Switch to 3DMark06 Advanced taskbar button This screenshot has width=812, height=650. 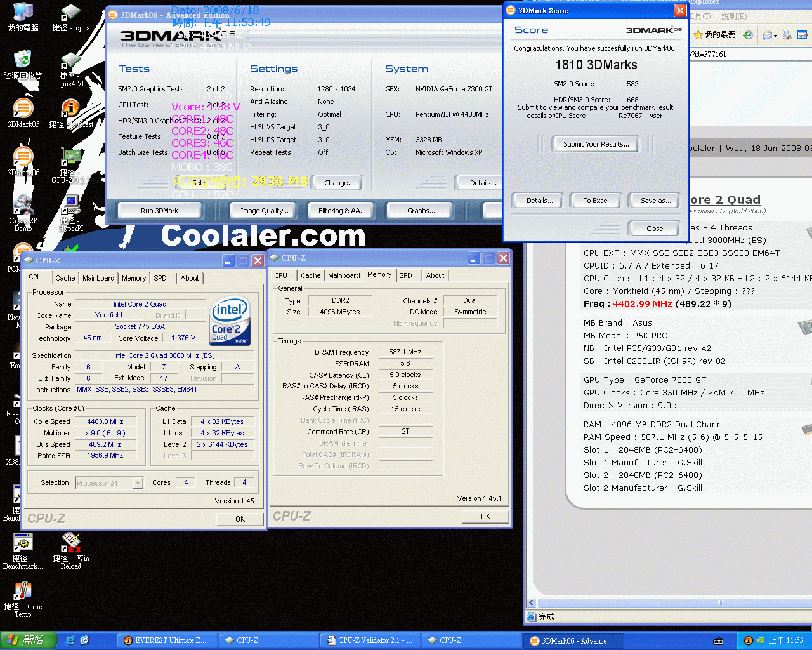click(x=573, y=641)
